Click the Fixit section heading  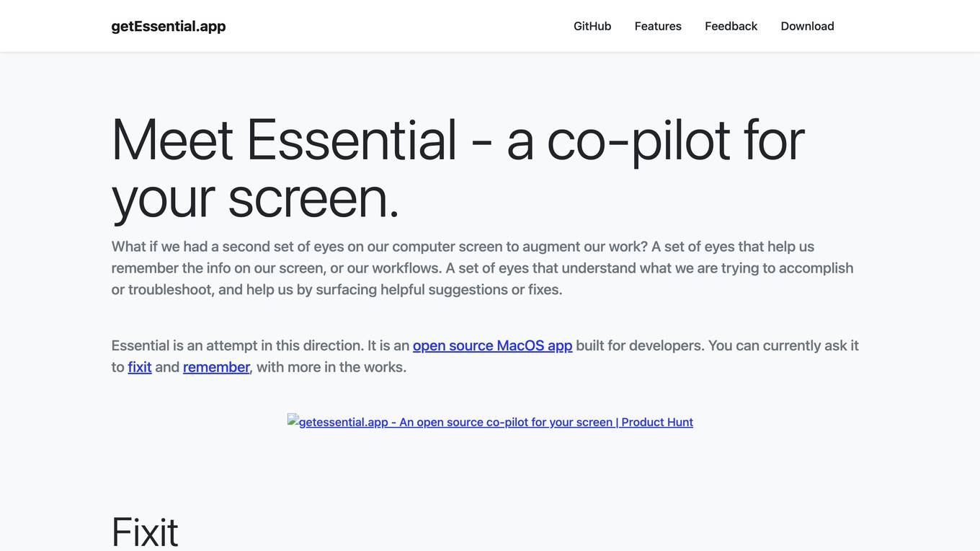pyautogui.click(x=145, y=532)
